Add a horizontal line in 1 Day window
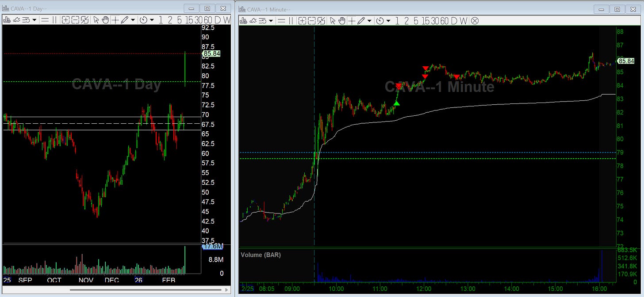The image size is (644, 297). (x=45, y=20)
